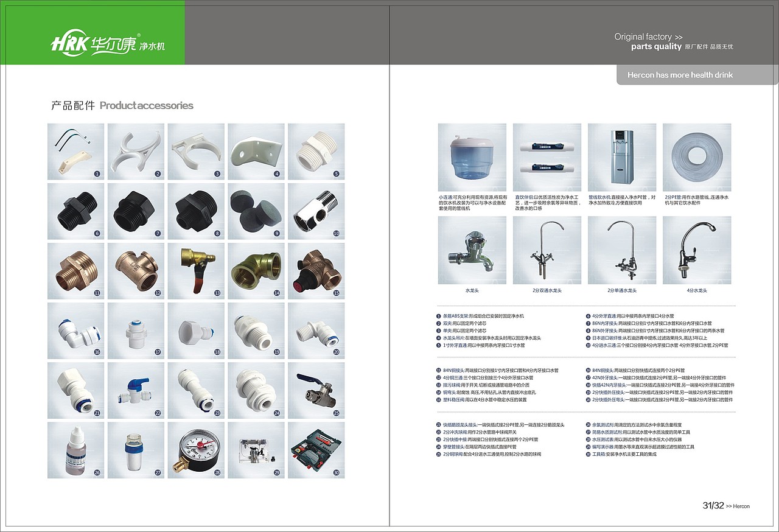The height and width of the screenshot is (532, 779).
Task: Select list row 9 '日本进口碳纤维'
Action: tap(646, 338)
